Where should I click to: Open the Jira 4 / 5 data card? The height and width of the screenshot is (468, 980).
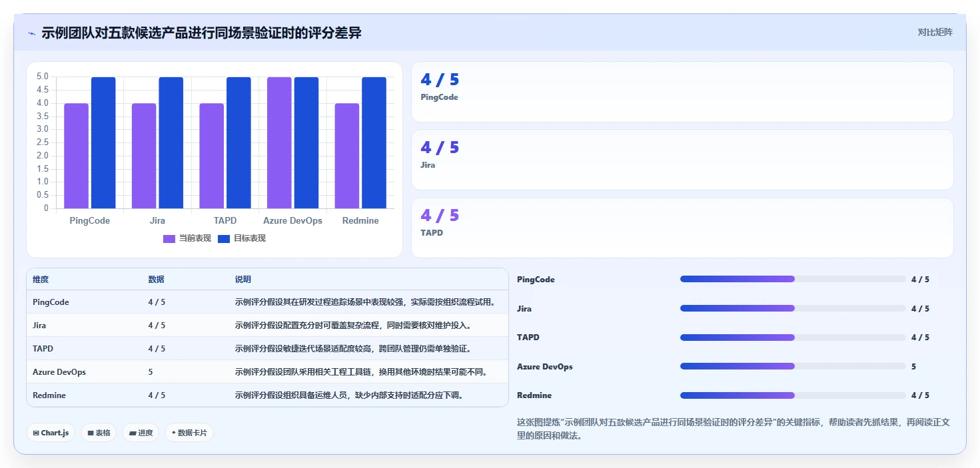coord(682,160)
